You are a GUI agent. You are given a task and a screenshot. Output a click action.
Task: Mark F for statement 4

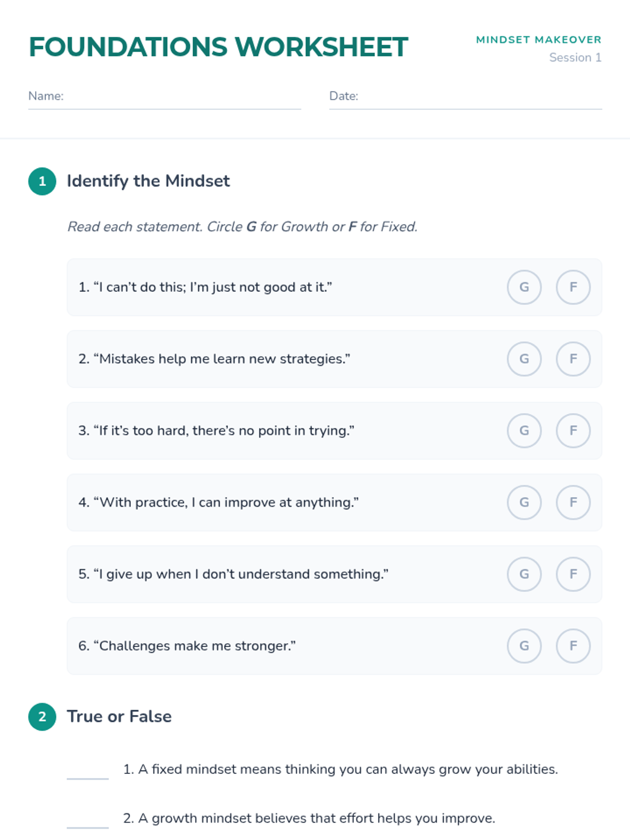point(573,502)
